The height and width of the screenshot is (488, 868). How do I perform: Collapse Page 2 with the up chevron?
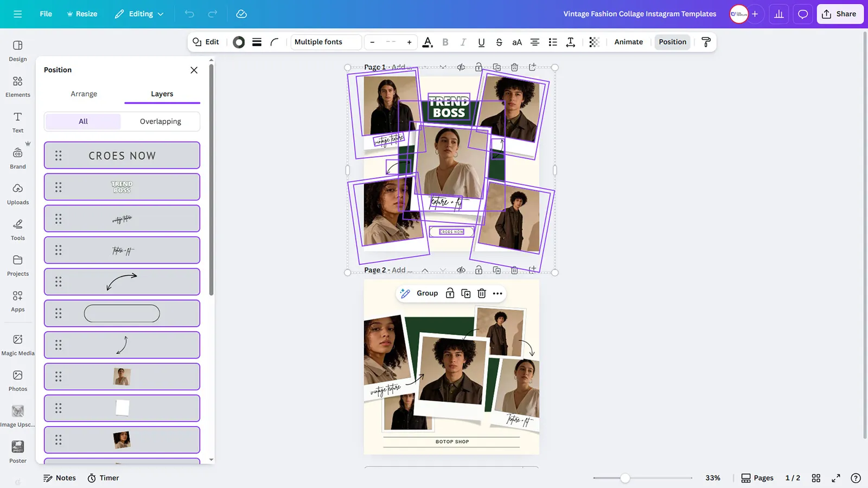(x=425, y=270)
